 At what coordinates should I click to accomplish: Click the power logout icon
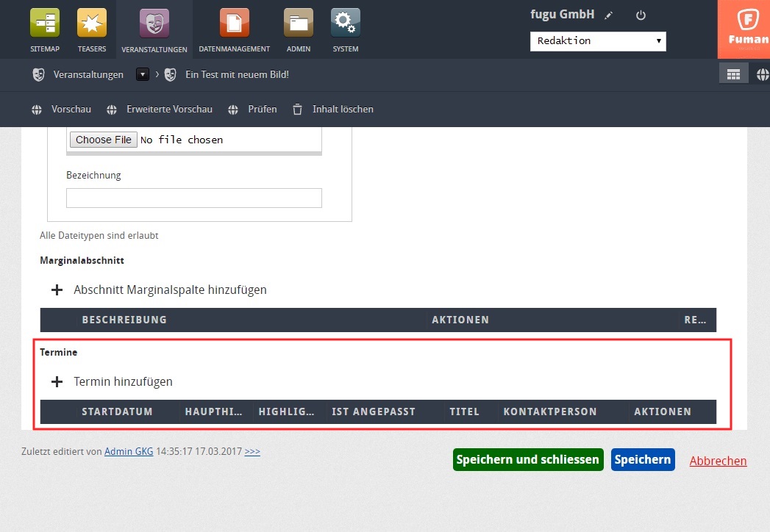641,15
